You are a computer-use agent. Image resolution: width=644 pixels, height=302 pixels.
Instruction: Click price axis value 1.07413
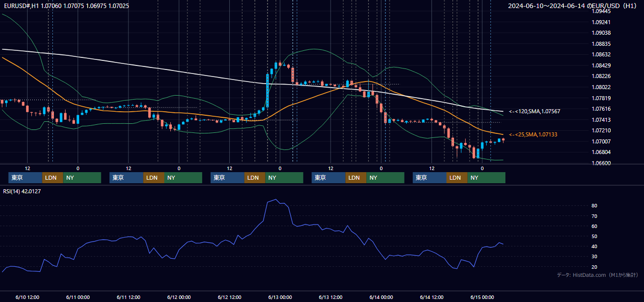point(602,120)
